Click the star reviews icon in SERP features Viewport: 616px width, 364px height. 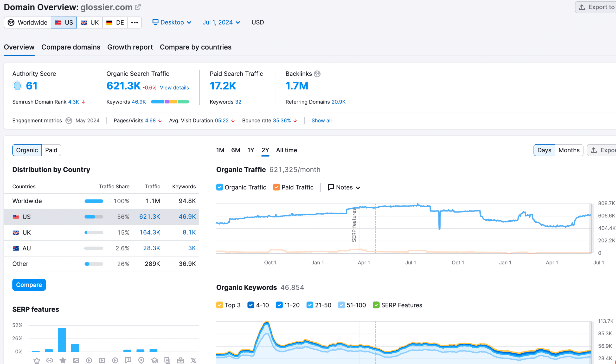point(63,360)
